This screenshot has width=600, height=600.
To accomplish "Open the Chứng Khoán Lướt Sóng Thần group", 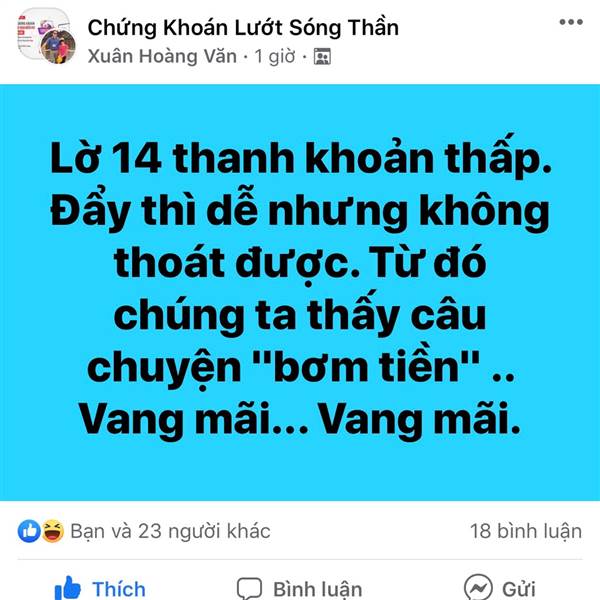I will (243, 28).
